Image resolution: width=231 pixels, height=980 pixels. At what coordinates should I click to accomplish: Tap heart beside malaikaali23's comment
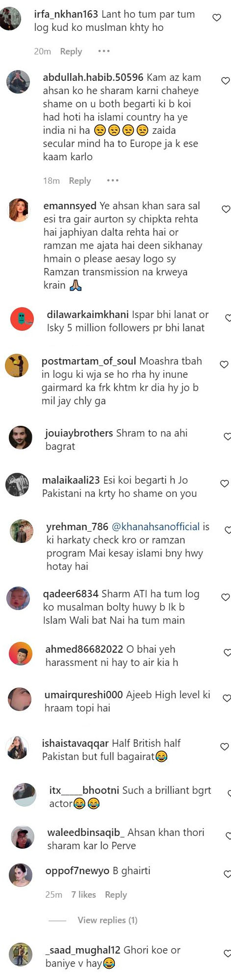pos(225,484)
